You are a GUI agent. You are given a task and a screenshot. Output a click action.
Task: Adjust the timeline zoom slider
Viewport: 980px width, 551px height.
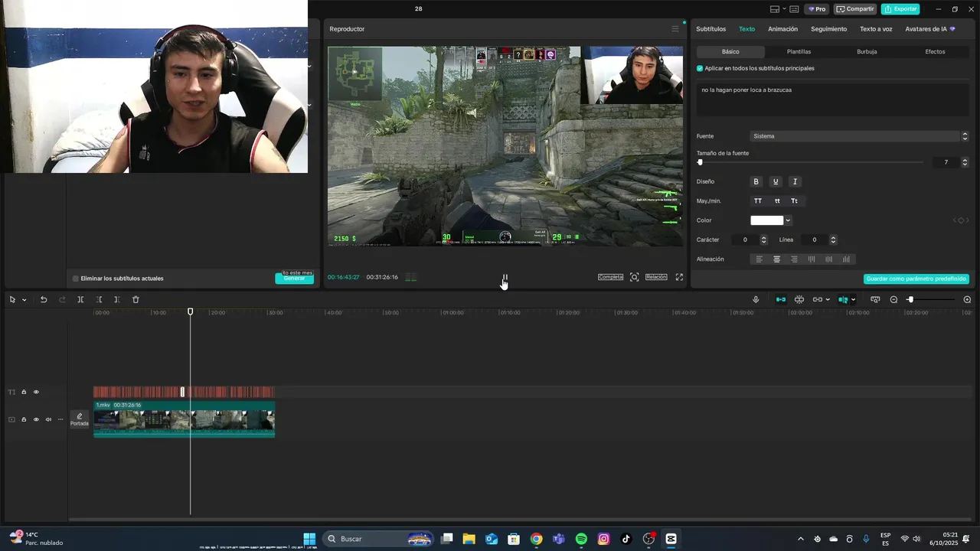point(932,299)
